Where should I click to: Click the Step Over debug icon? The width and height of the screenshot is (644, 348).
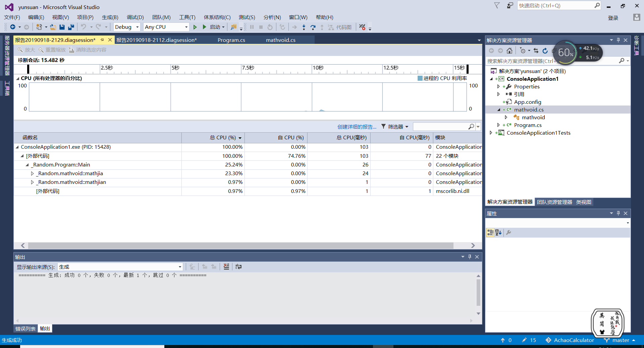313,27
